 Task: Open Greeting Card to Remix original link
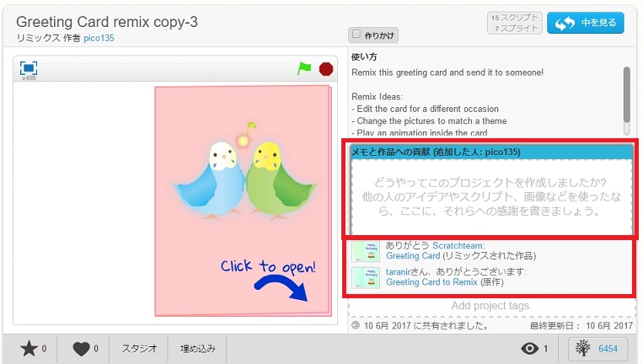point(431,282)
